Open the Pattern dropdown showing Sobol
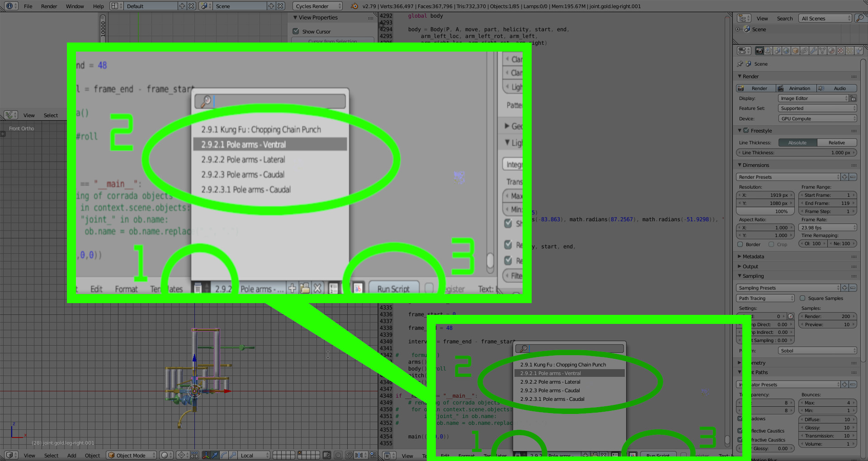The height and width of the screenshot is (461, 868). (817, 351)
